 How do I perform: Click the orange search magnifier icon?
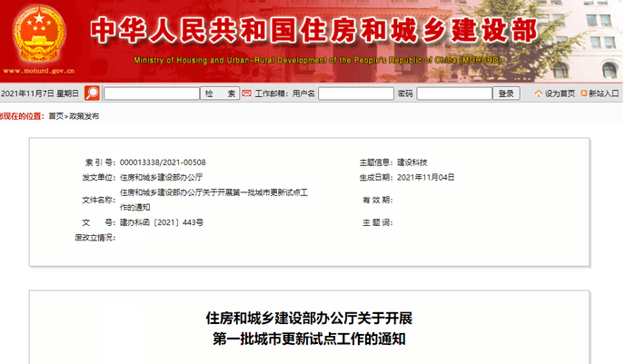point(92,93)
